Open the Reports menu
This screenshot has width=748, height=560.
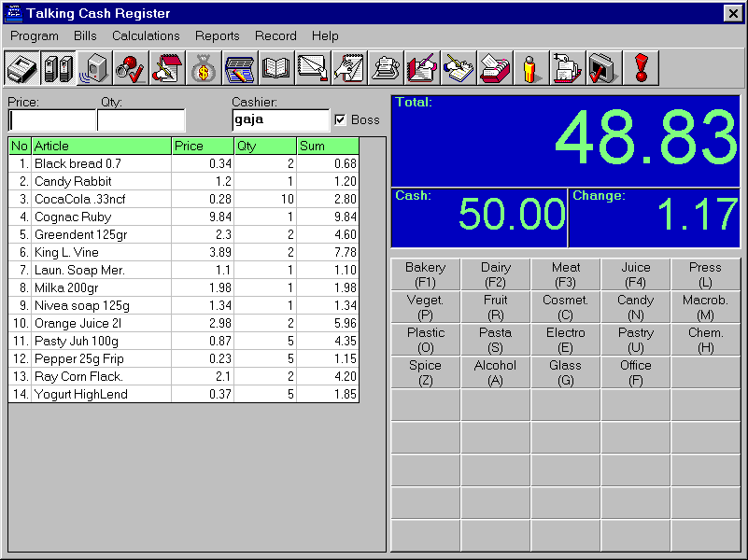click(x=217, y=35)
